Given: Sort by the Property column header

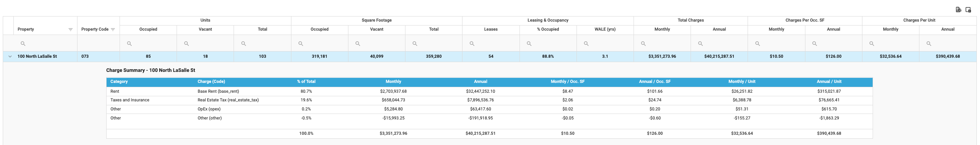Looking at the screenshot, I should [26, 29].
